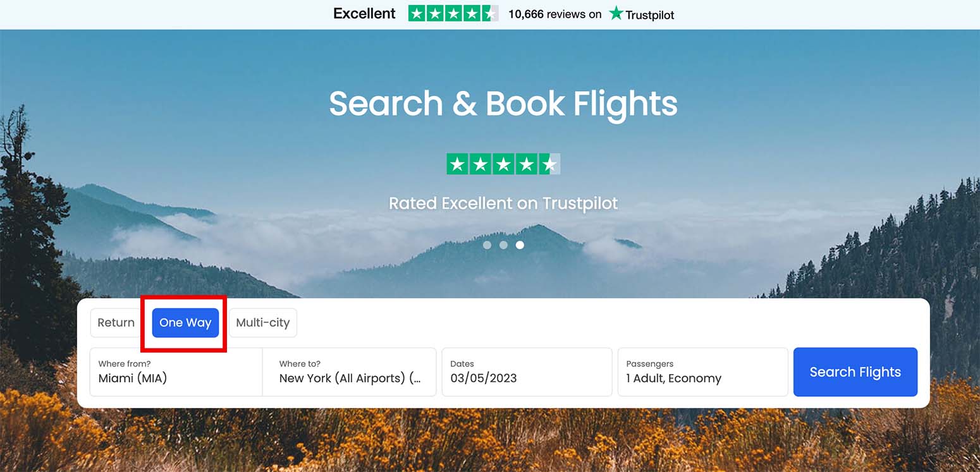Screen dimensions: 980x472
Task: Click the Search & Book Flights heading
Action: [503, 104]
